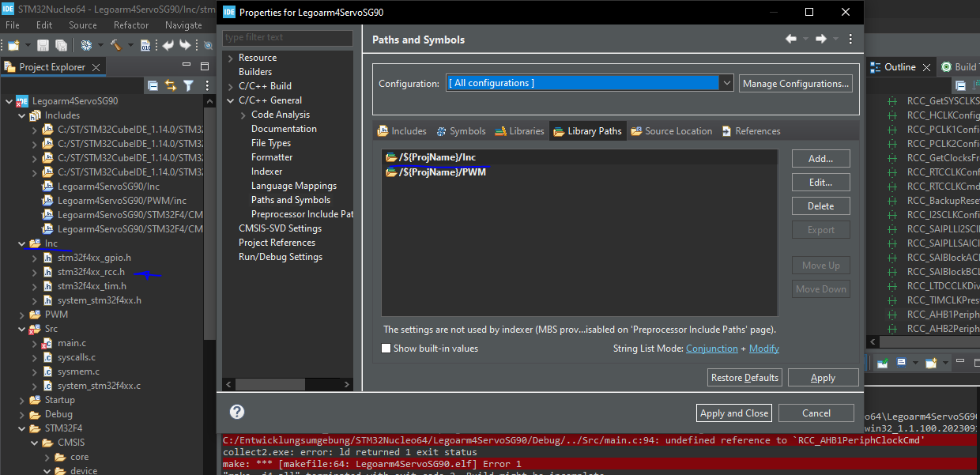Expand the Resource tree node
The image size is (980, 475).
pos(230,58)
